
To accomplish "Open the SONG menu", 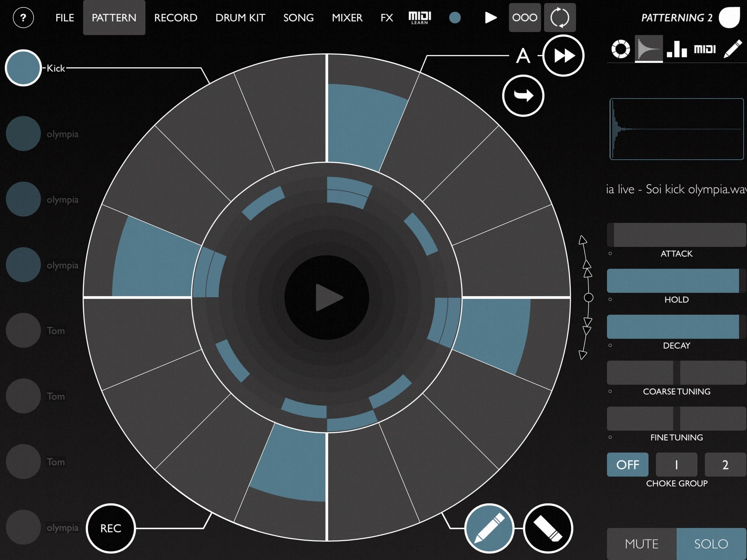I will (298, 18).
